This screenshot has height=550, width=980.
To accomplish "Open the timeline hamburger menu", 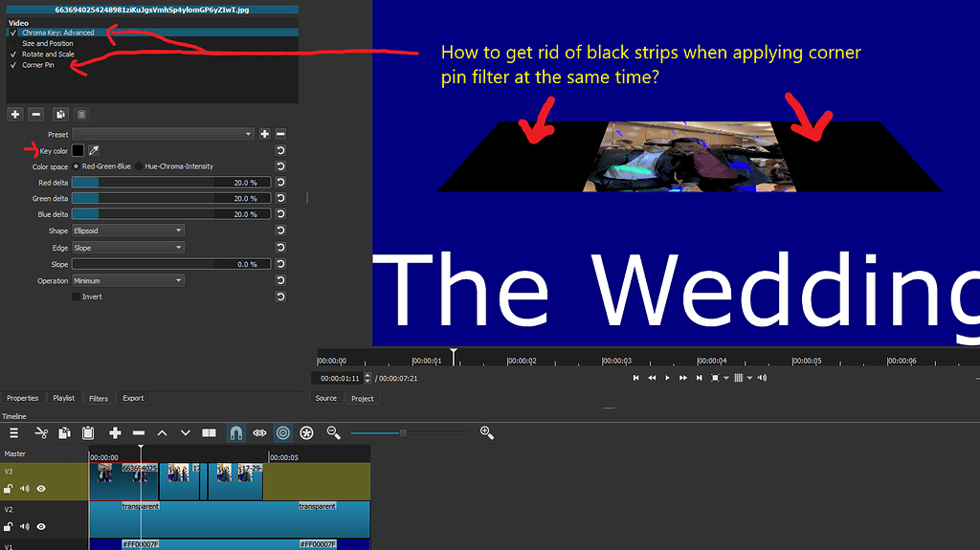I will (x=13, y=432).
